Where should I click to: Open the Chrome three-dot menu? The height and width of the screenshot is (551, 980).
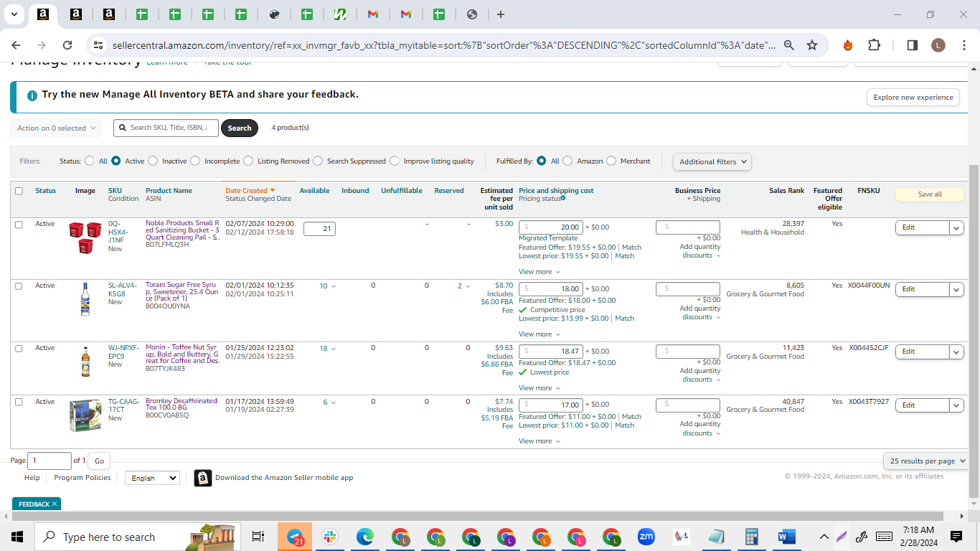(963, 45)
